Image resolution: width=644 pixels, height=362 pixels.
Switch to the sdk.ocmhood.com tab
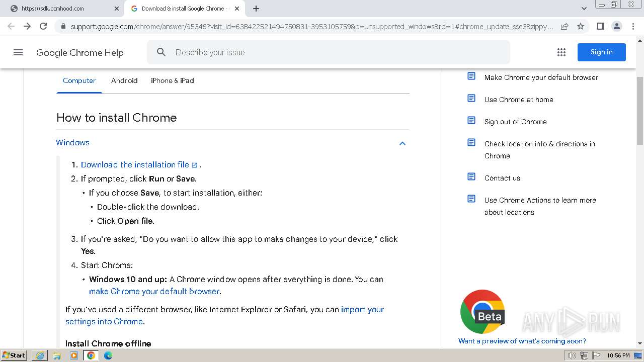point(63,9)
